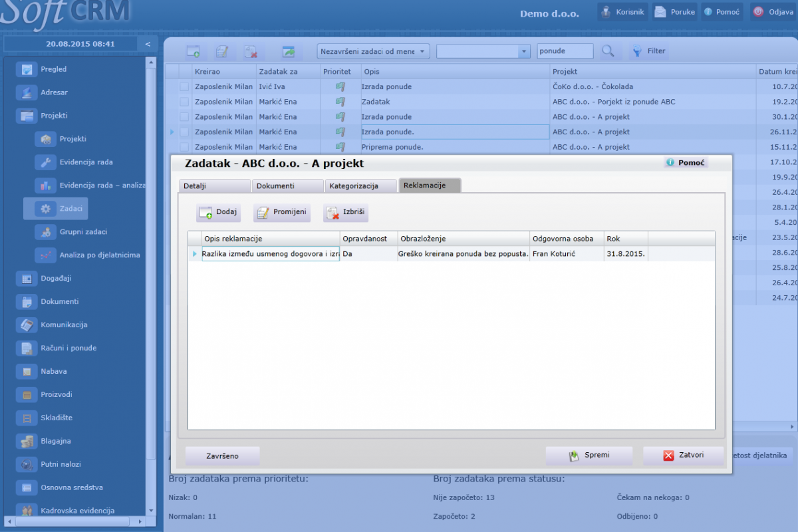This screenshot has height=532, width=798.
Task: Tick the checkbox for the Zadatak row
Action: pyautogui.click(x=184, y=102)
